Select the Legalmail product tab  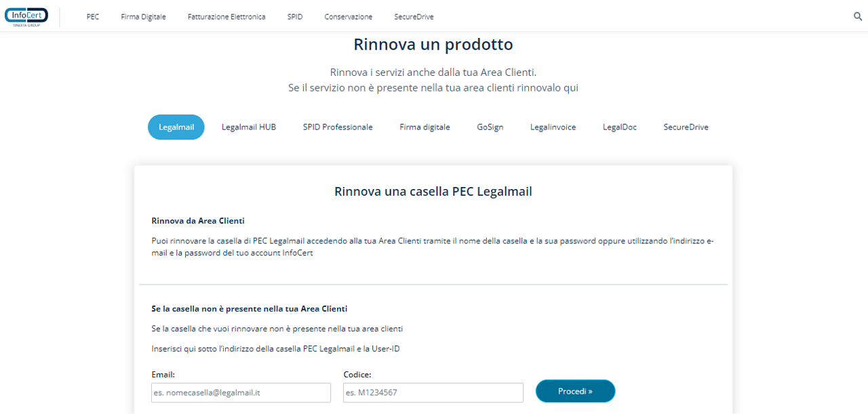click(x=176, y=127)
